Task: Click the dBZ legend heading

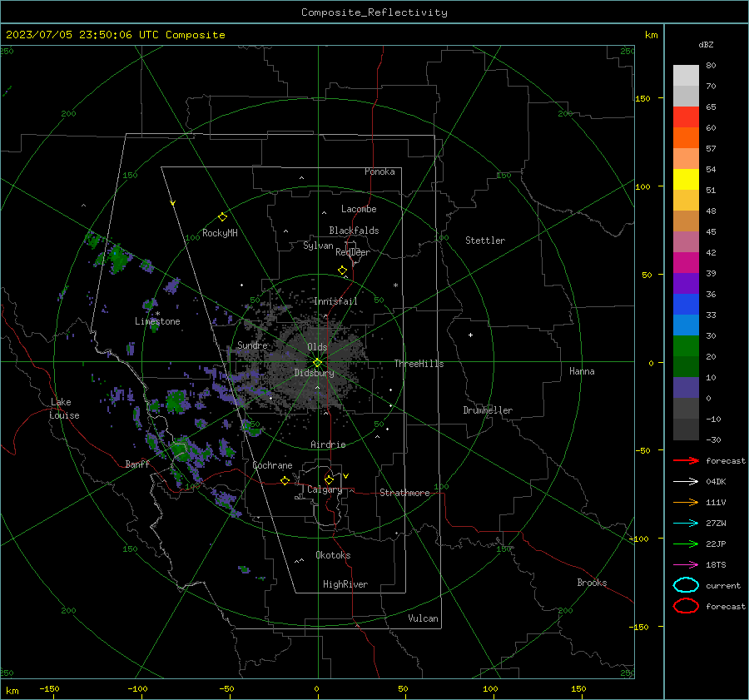Action: click(706, 44)
